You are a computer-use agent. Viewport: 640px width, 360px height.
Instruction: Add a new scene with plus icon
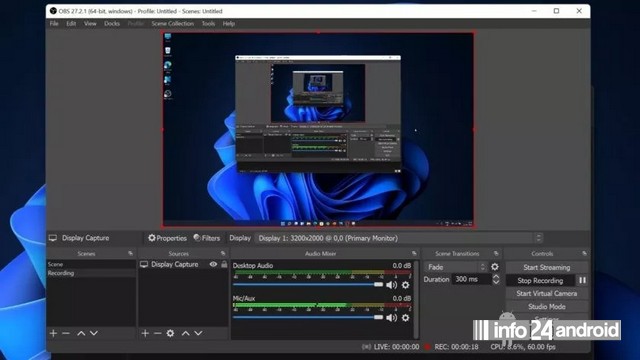point(53,333)
